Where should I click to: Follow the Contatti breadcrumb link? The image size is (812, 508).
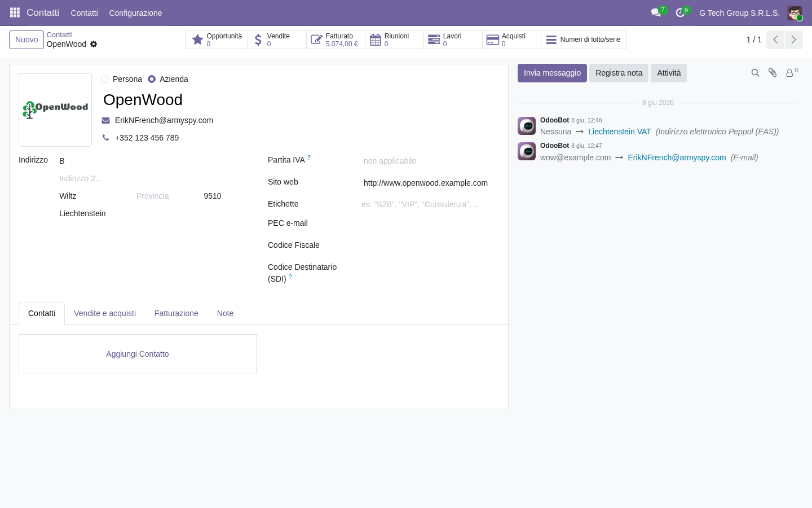(59, 35)
